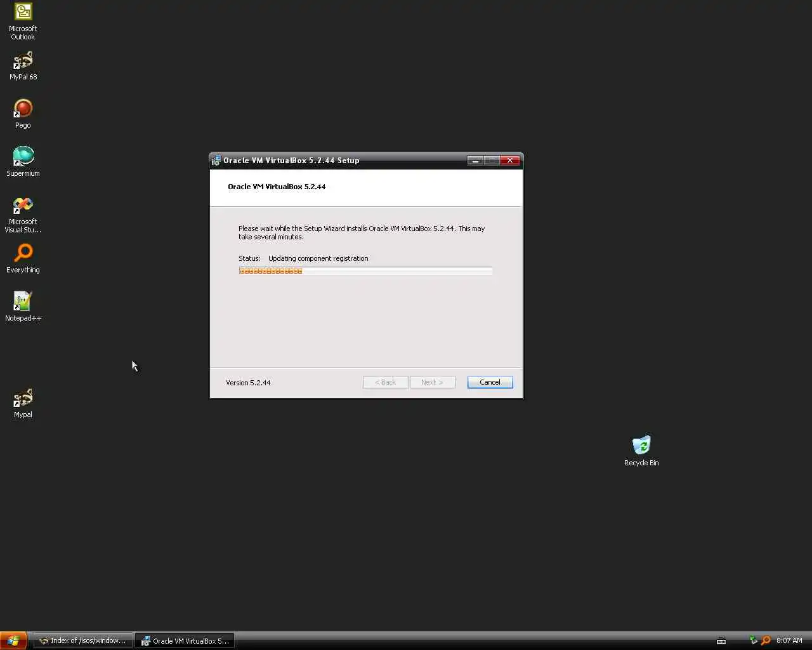
Task: Select the Notepad++ desktop shortcut
Action: [23, 307]
